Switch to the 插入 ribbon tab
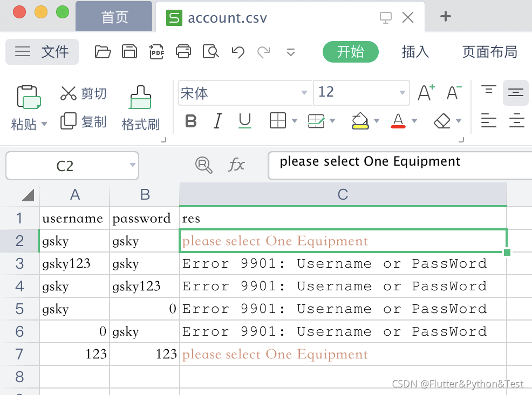532x395 pixels. (415, 52)
